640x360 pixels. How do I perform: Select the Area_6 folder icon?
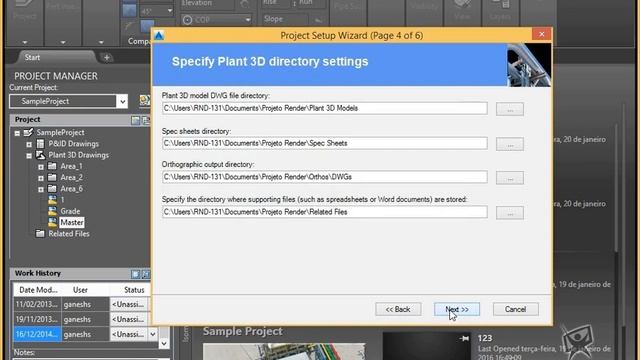click(52, 189)
